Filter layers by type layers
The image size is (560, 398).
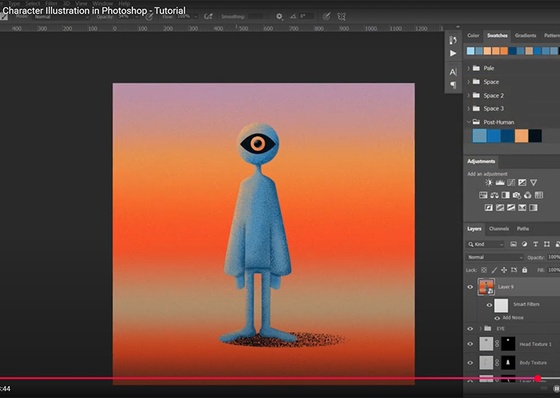click(535, 244)
